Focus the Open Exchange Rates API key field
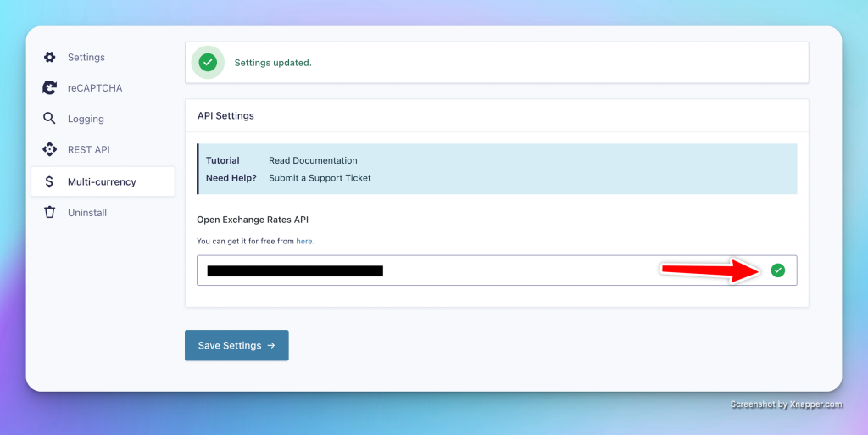The image size is (868, 435). 509,270
